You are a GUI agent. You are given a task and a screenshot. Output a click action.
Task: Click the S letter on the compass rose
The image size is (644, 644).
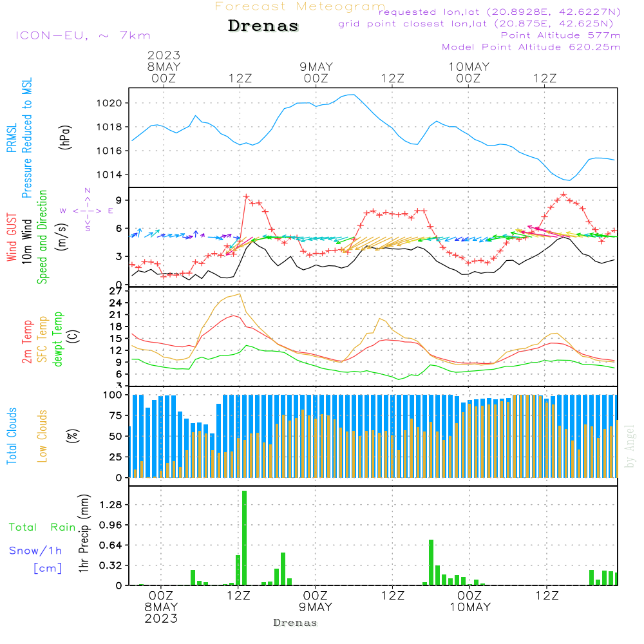coord(88,227)
